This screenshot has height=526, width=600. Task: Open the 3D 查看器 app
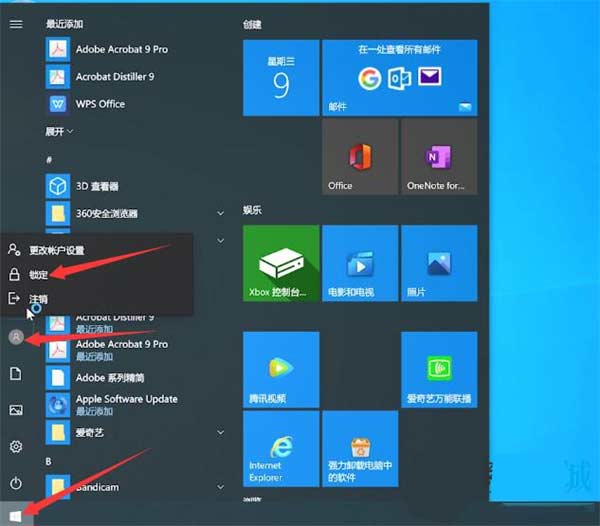click(x=82, y=186)
